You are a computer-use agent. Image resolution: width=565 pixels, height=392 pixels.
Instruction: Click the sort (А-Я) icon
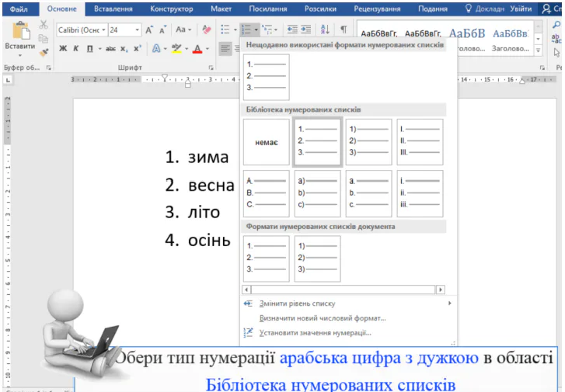point(324,29)
